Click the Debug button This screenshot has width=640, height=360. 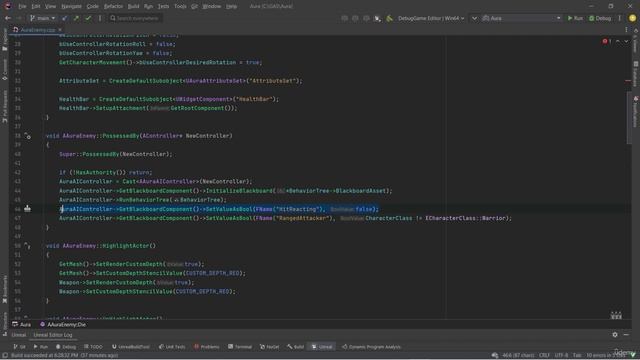[x=600, y=18]
